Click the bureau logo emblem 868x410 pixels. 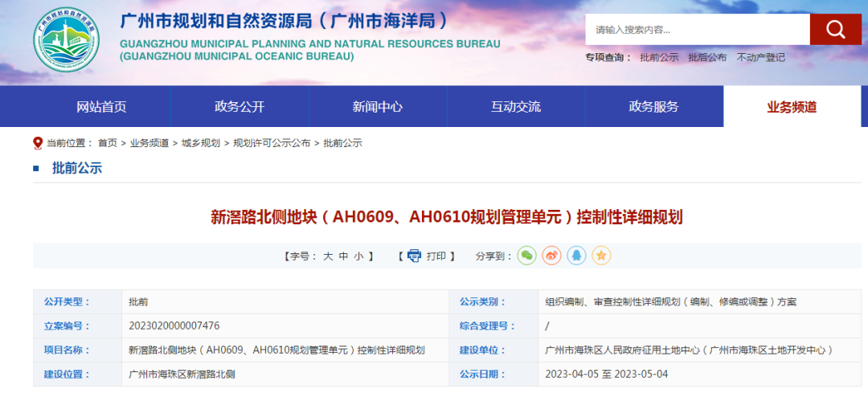click(x=67, y=39)
